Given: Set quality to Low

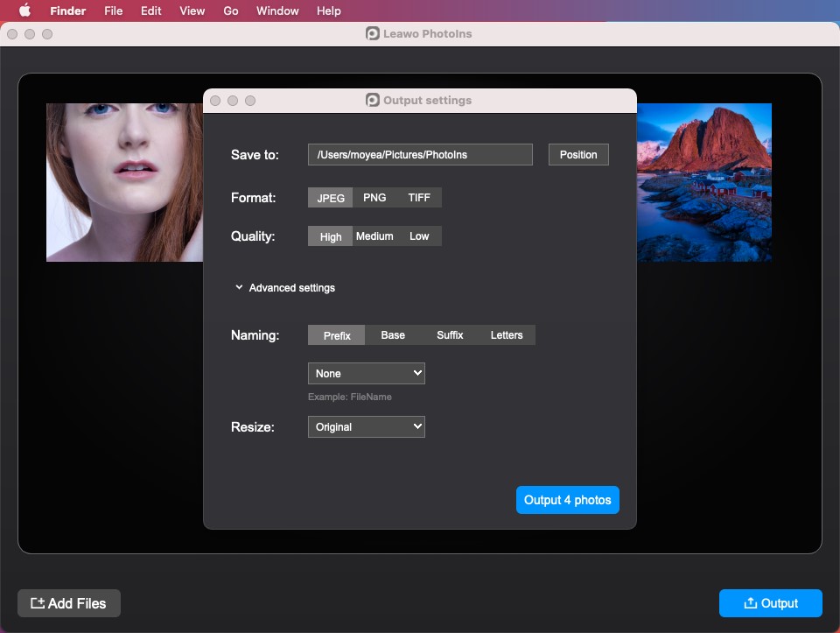Looking at the screenshot, I should click(419, 236).
